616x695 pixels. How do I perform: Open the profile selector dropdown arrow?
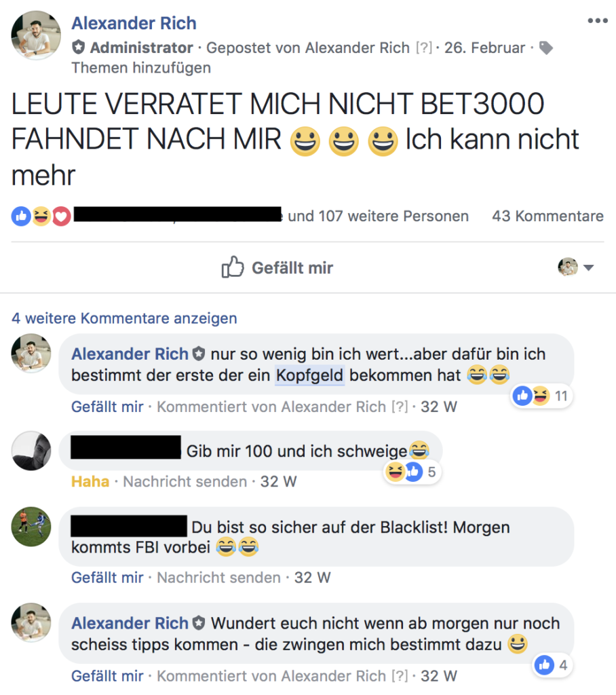coord(588,267)
